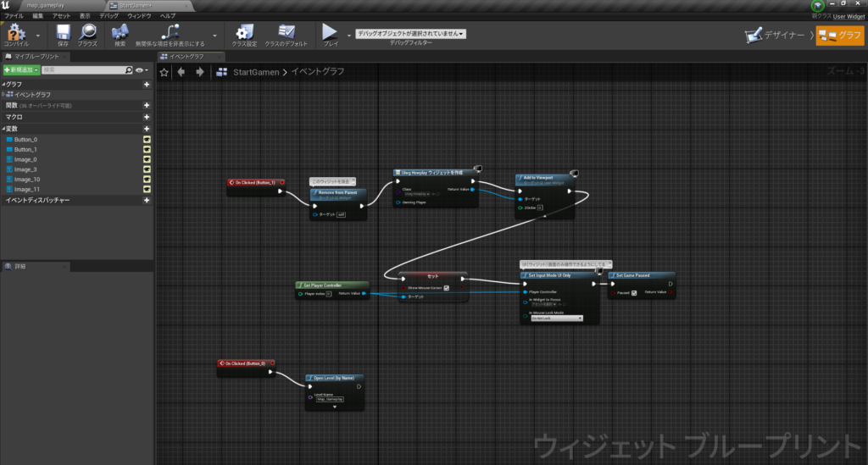Screen dimensions: 868x465
Task: Click the Search (検索) binoculars icon
Action: click(x=120, y=33)
